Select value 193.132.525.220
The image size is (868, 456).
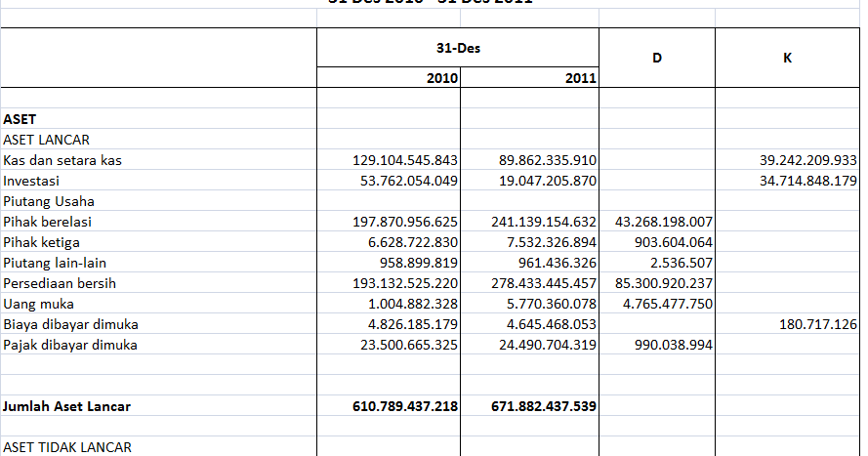[405, 283]
